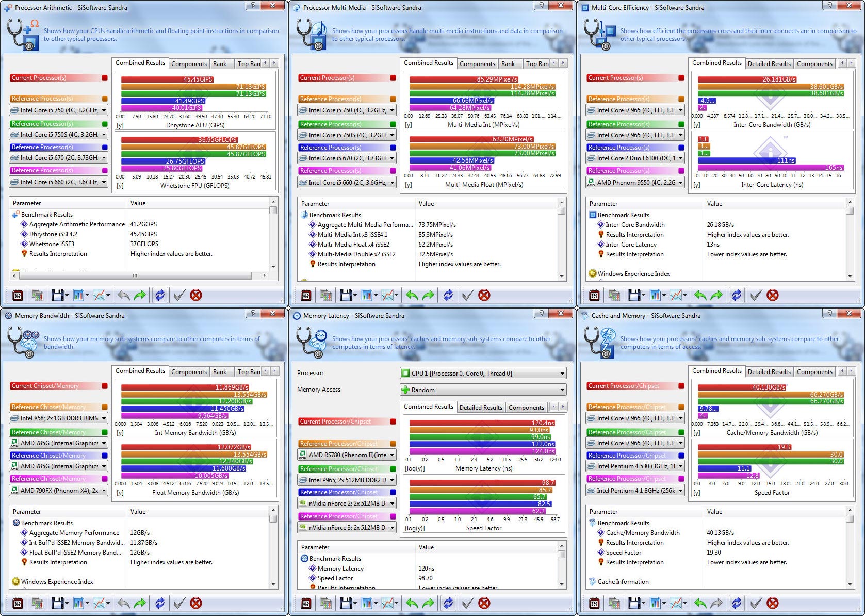Click the line graph icon in Memory Bandwidth toolbar

tap(99, 603)
